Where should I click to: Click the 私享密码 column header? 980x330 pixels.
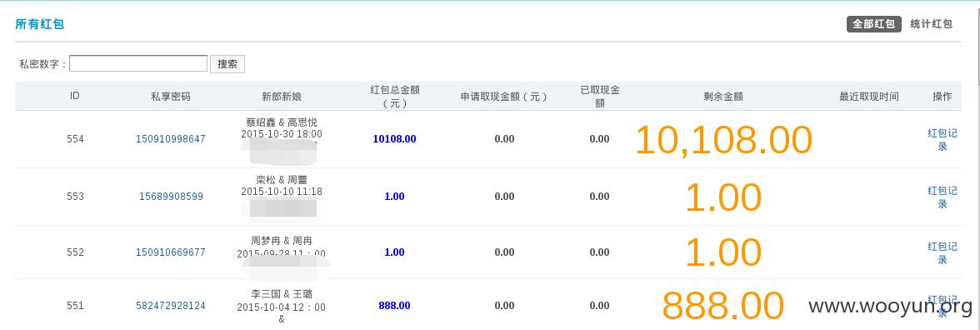[x=171, y=97]
